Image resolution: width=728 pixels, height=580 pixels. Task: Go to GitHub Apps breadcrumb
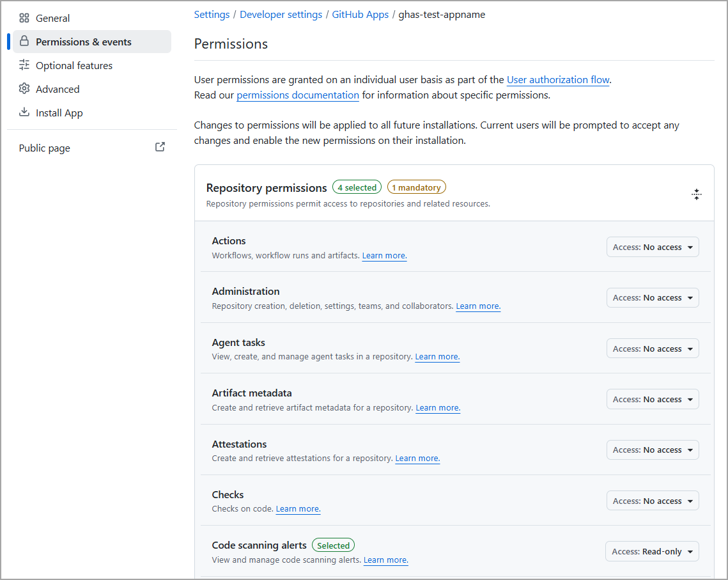point(360,15)
